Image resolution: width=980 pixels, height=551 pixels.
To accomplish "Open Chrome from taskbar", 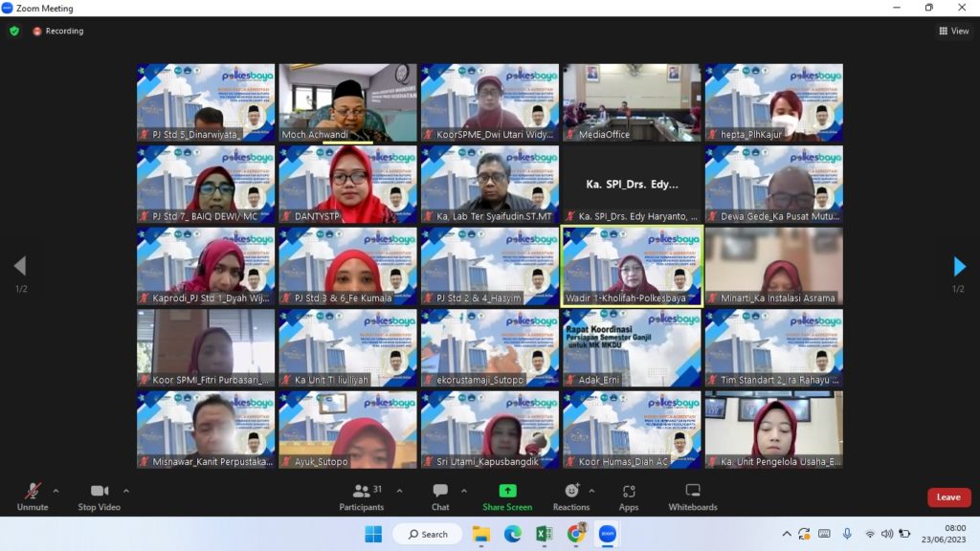I will (575, 534).
